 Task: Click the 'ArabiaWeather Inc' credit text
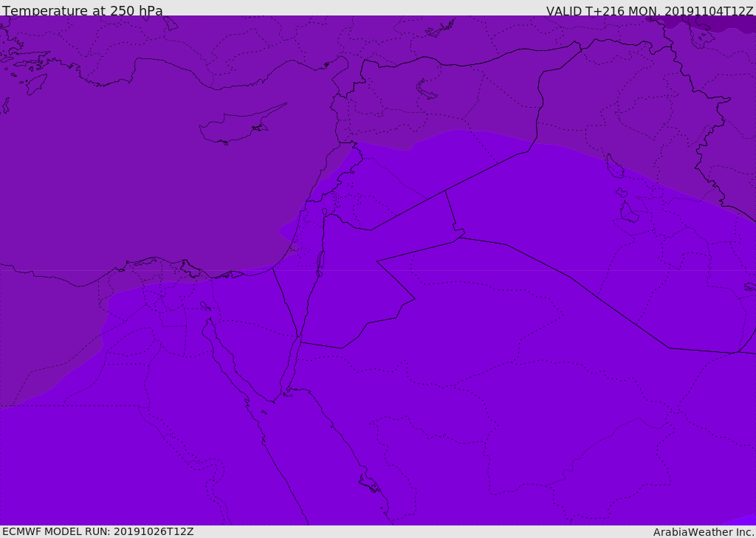click(703, 532)
